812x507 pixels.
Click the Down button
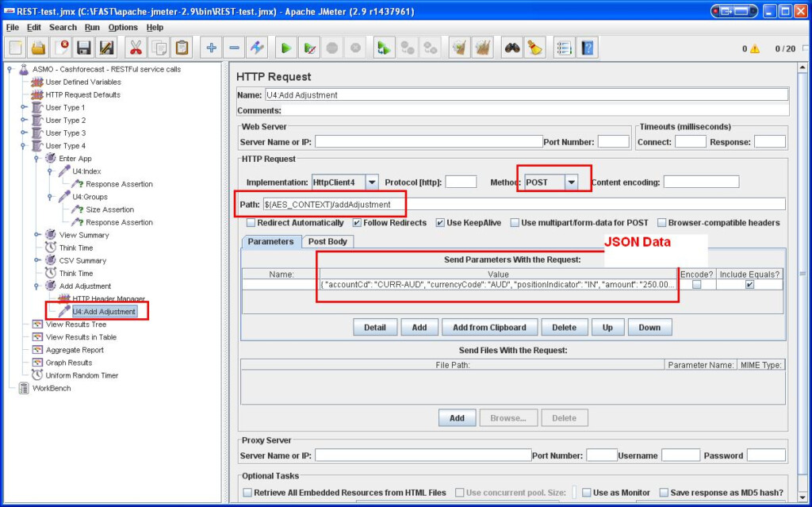[x=649, y=327]
